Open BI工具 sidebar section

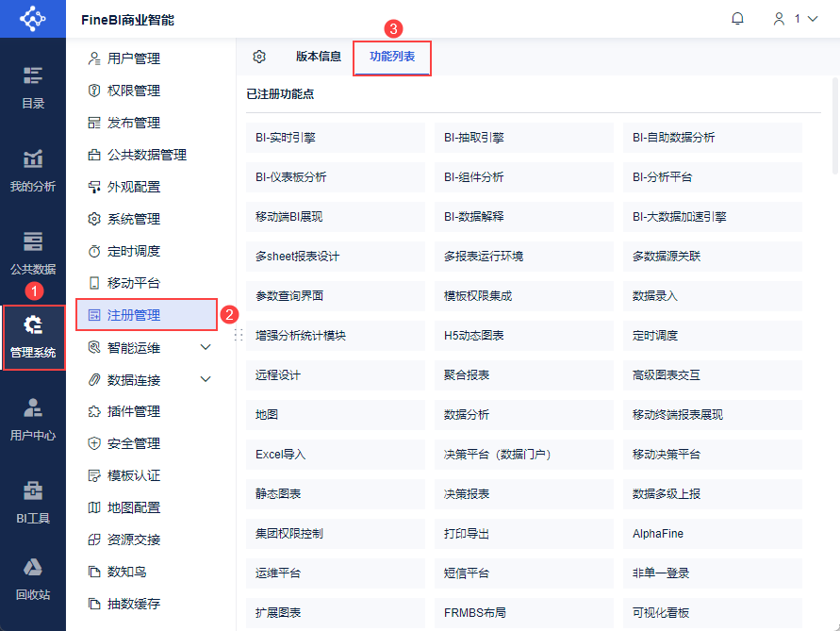tap(33, 503)
